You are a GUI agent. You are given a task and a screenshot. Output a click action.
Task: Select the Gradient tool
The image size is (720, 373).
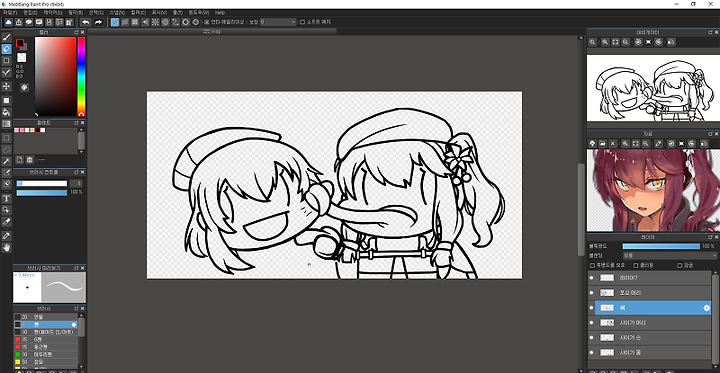[6, 124]
